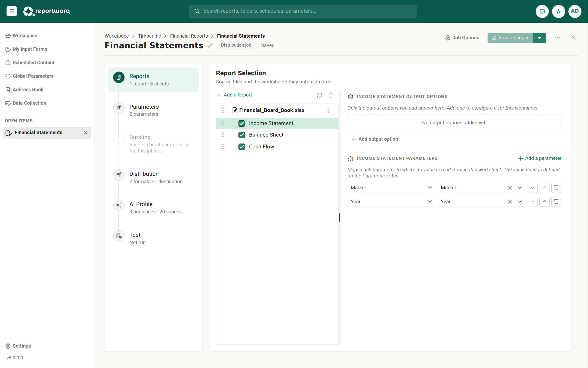Click the Saved status text
Screen dimensions: 588x368
tap(267, 46)
